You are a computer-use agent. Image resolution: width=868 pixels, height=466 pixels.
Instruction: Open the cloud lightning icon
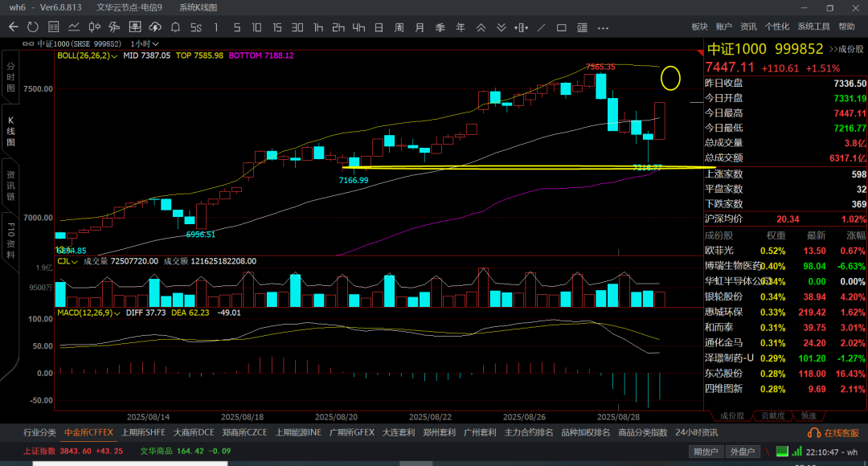pyautogui.click(x=155, y=27)
